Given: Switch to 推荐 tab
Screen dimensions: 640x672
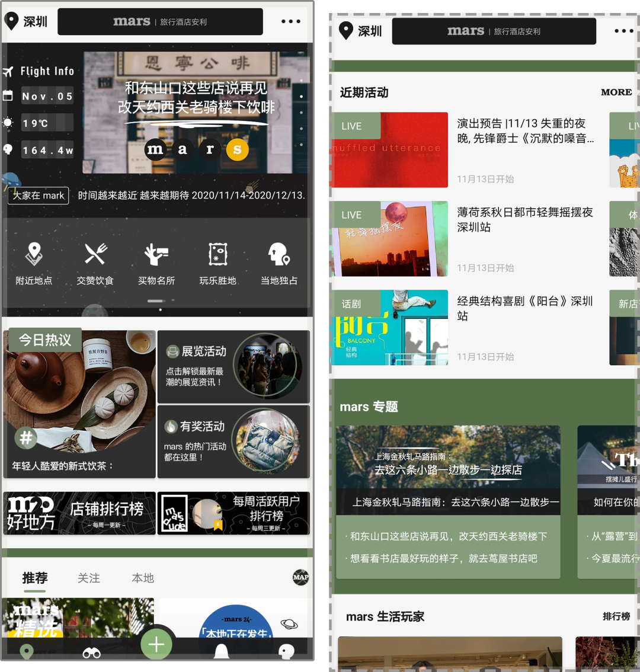Looking at the screenshot, I should pos(35,578).
